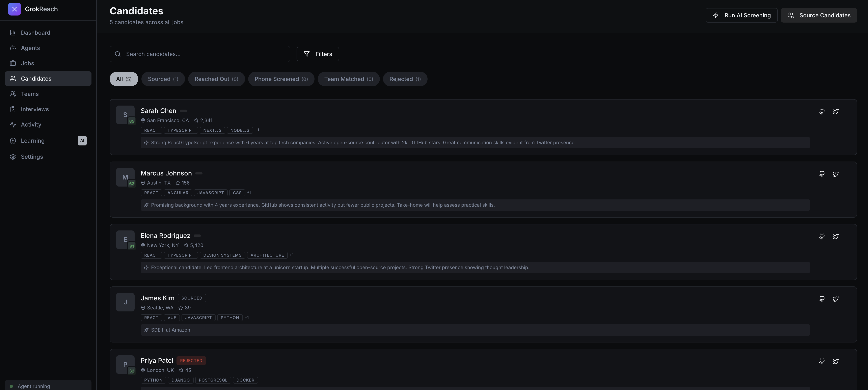The width and height of the screenshot is (868, 390).
Task: Click the GrokReach logo icon
Action: (14, 9)
